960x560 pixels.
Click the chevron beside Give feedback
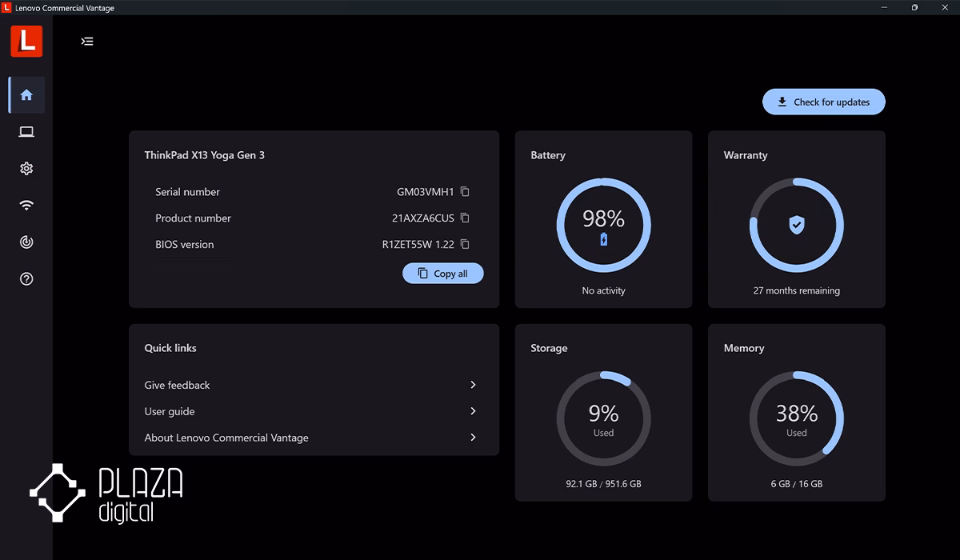(473, 385)
